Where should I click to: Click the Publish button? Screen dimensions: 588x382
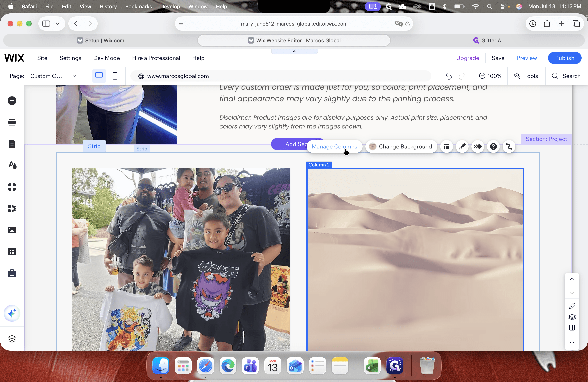[564, 58]
